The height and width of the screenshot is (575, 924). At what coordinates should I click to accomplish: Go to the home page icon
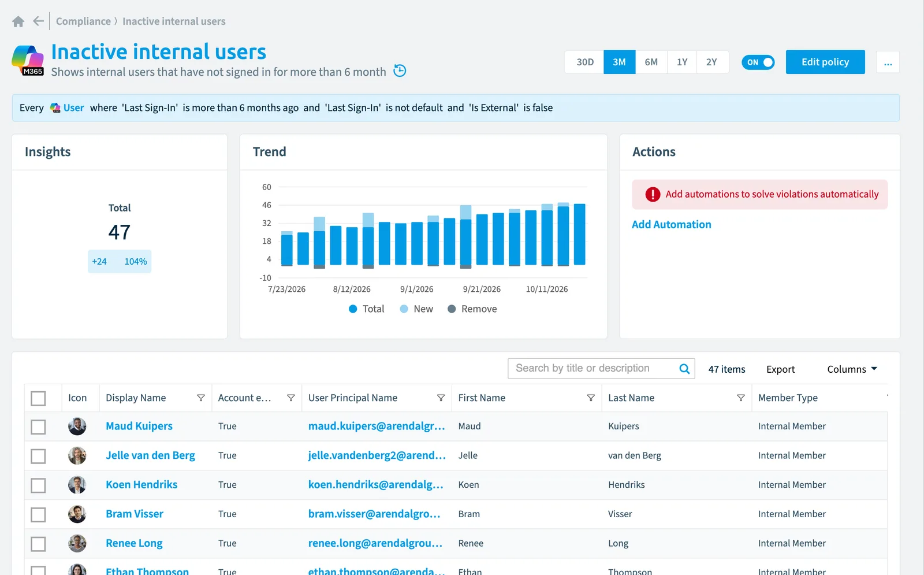point(18,21)
